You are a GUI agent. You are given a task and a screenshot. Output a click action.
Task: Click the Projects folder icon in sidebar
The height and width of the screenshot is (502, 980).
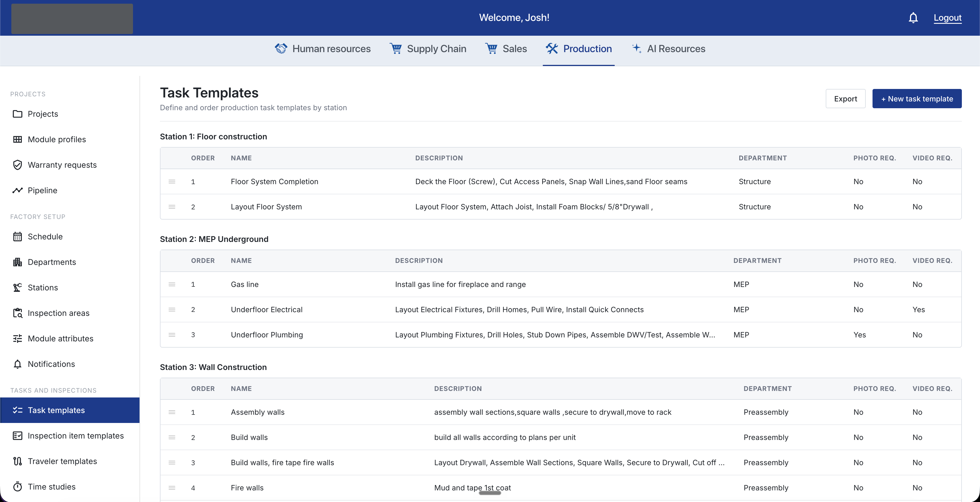coord(18,114)
